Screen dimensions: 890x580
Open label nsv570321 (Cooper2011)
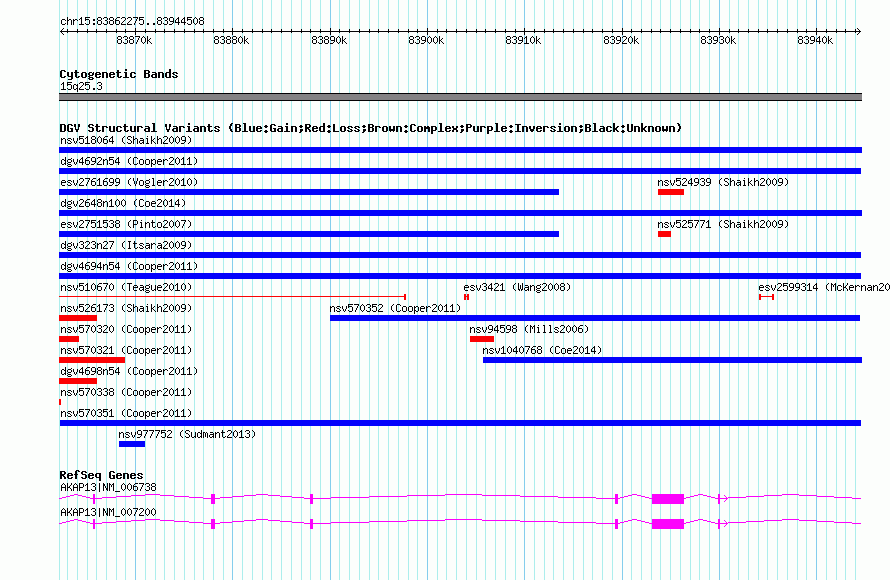coord(126,350)
